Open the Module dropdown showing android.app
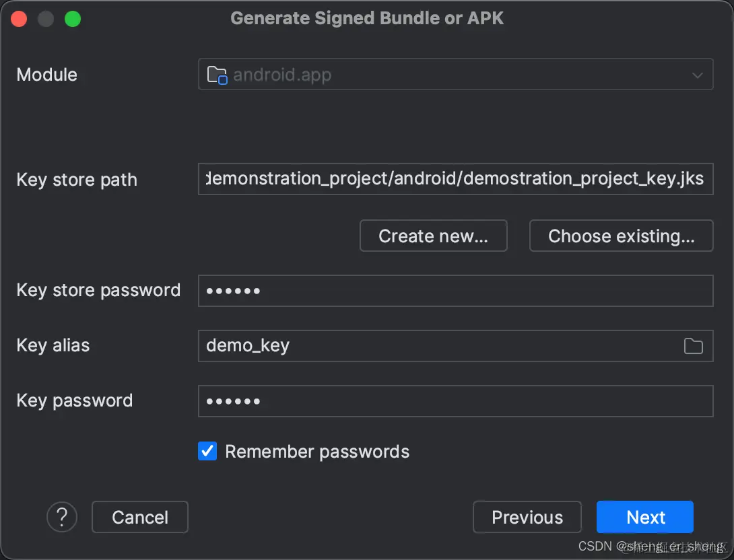Screen dimensions: 734x560 [x=455, y=75]
